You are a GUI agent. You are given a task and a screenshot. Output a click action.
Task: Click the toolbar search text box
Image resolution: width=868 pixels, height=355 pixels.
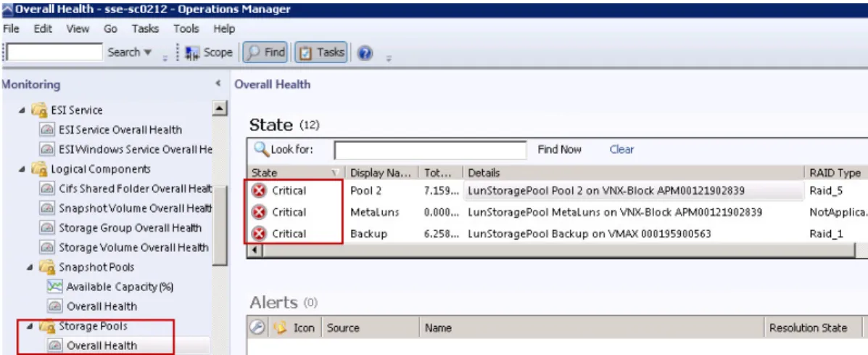54,52
